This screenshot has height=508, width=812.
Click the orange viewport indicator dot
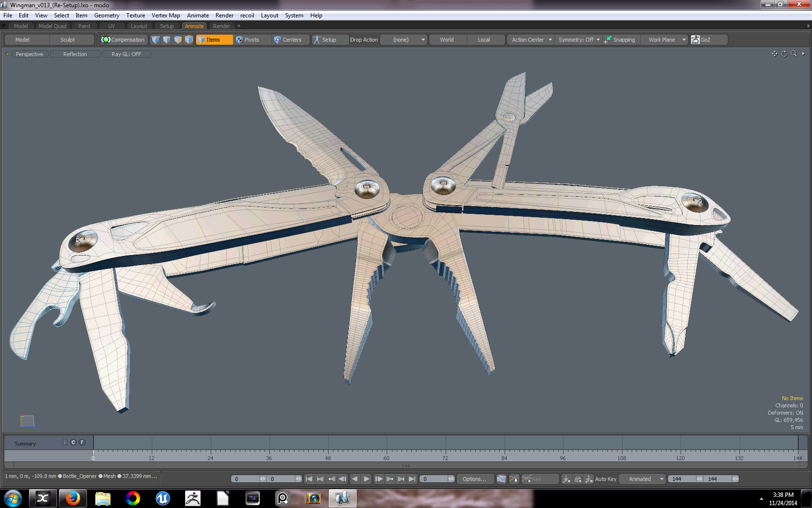(7, 54)
